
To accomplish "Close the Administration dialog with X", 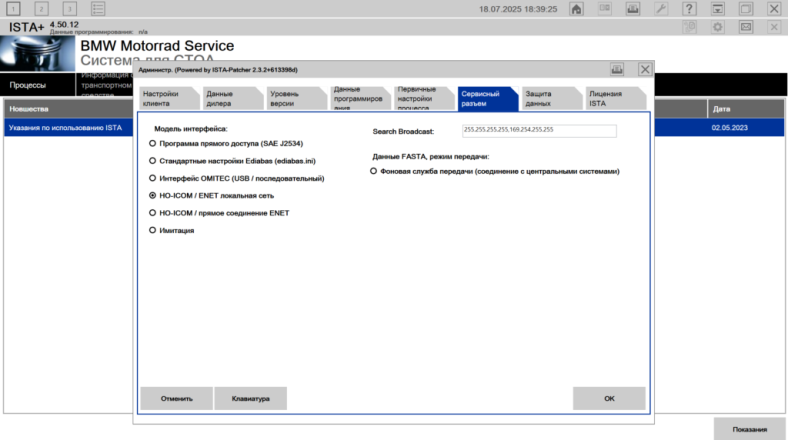I will [x=645, y=69].
